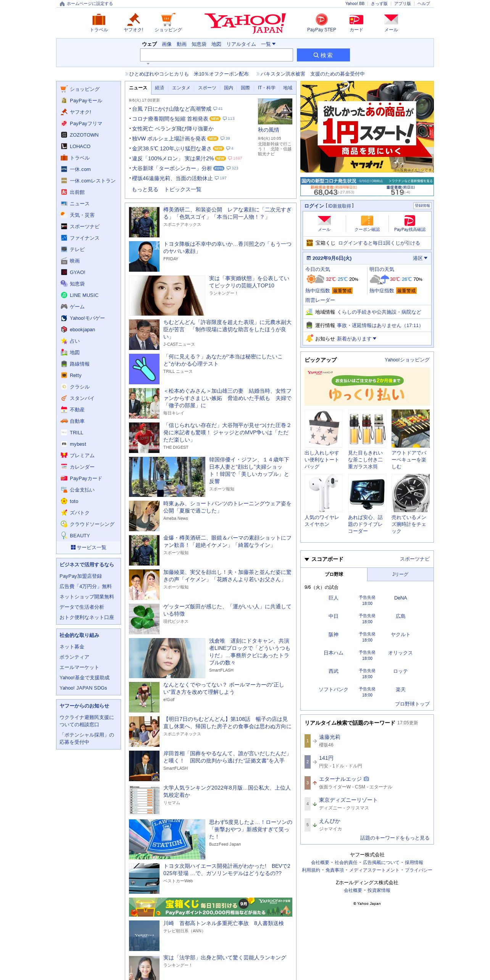Click the ZOZOTOWN sidebar icon
Screen dimensions: 490x980
tap(64, 135)
